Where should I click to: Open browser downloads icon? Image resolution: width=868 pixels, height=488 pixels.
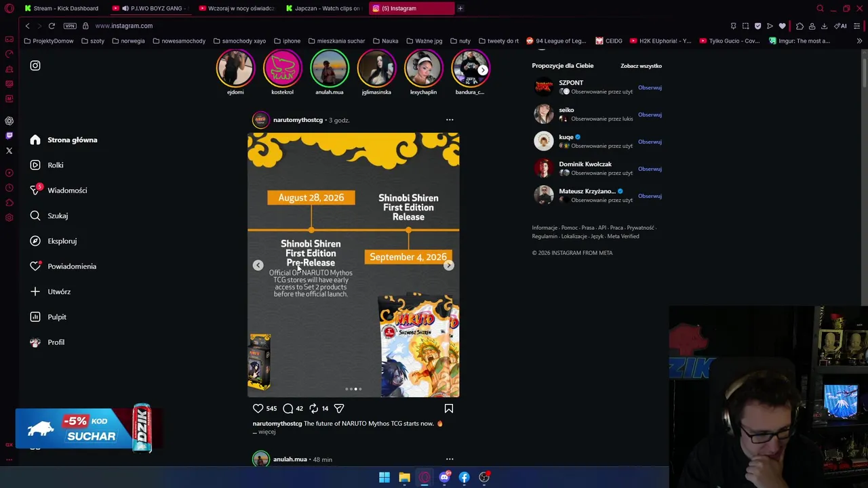pos(824,26)
